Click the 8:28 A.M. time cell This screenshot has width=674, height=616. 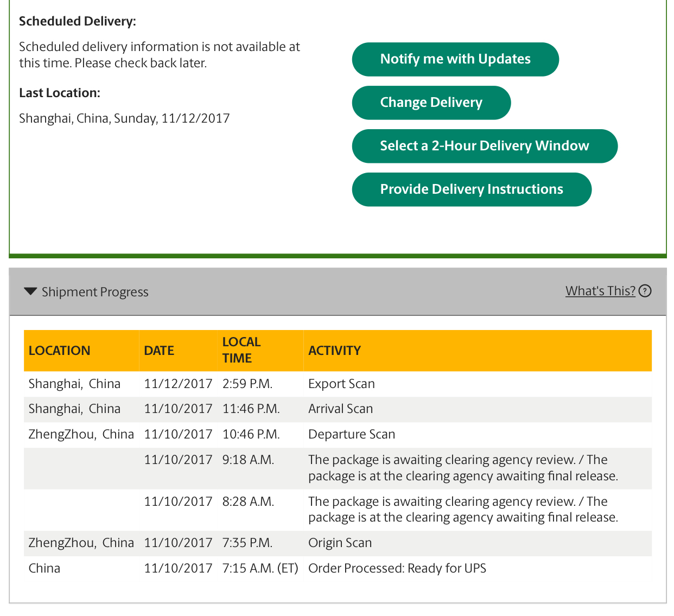coord(248,501)
